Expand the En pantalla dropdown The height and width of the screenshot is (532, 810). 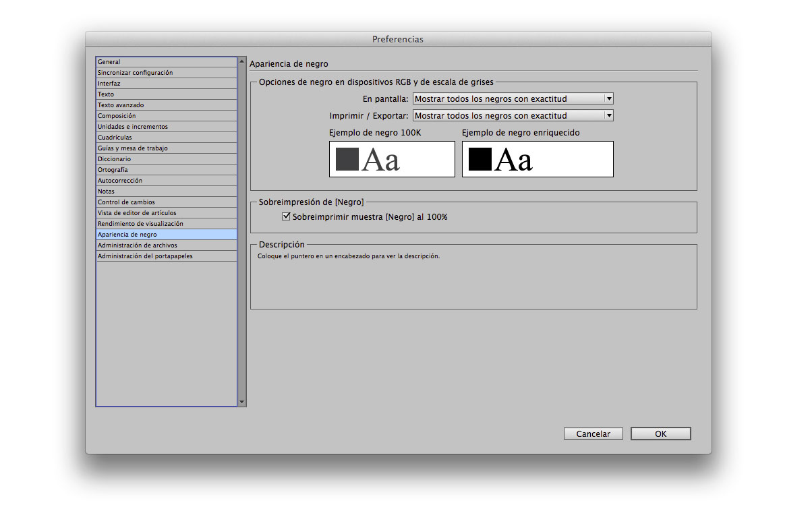click(x=513, y=98)
